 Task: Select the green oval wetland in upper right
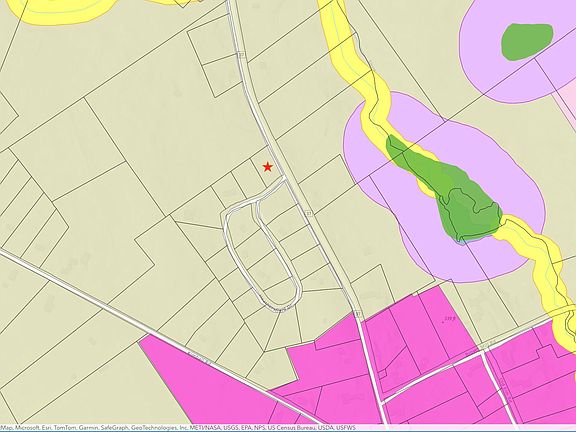527,42
